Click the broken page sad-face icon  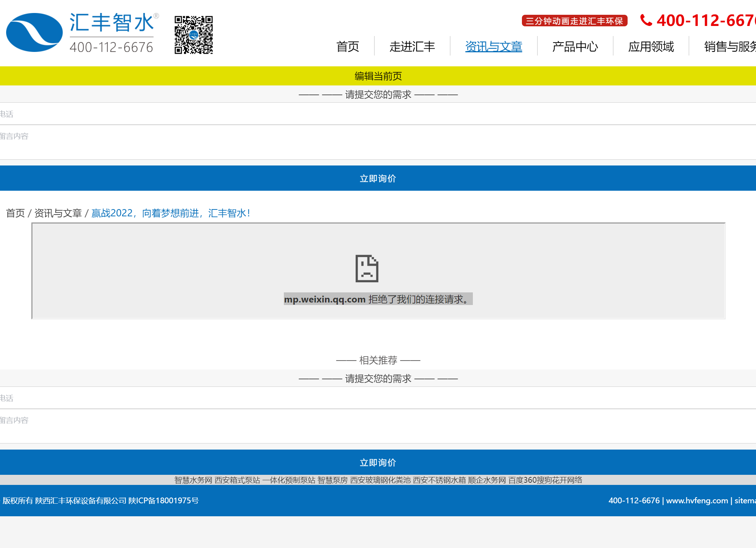coord(367,269)
